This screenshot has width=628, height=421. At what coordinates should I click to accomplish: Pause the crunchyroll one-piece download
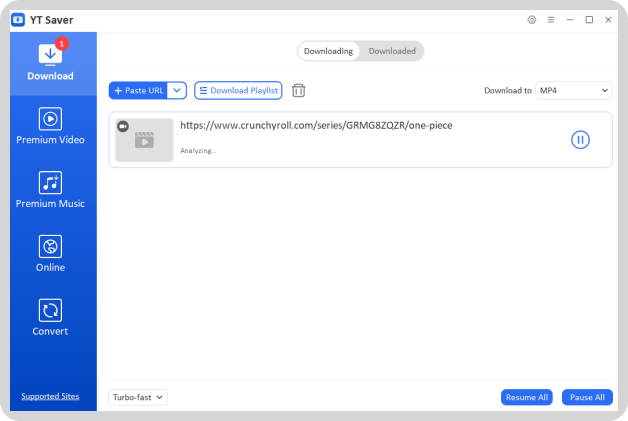[x=580, y=140]
